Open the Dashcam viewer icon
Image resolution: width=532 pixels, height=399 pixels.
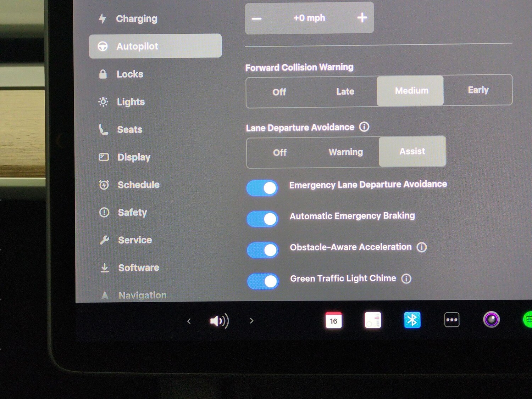point(372,320)
